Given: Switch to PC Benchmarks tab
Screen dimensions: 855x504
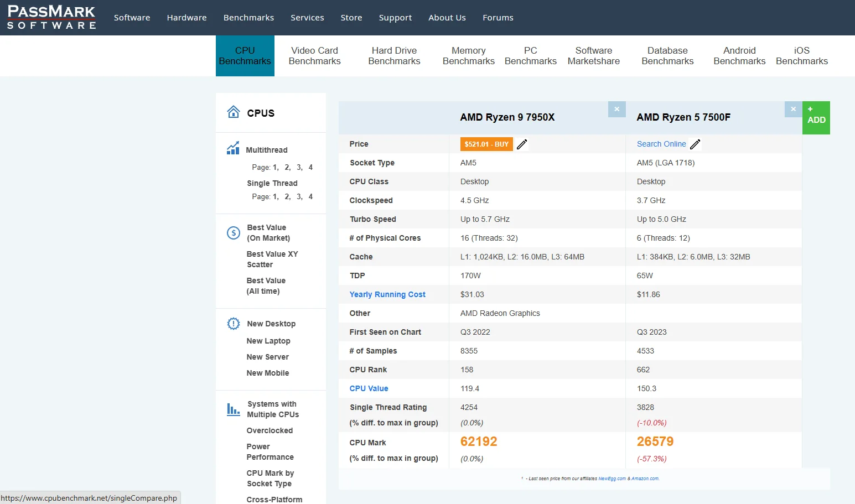Looking at the screenshot, I should point(531,56).
